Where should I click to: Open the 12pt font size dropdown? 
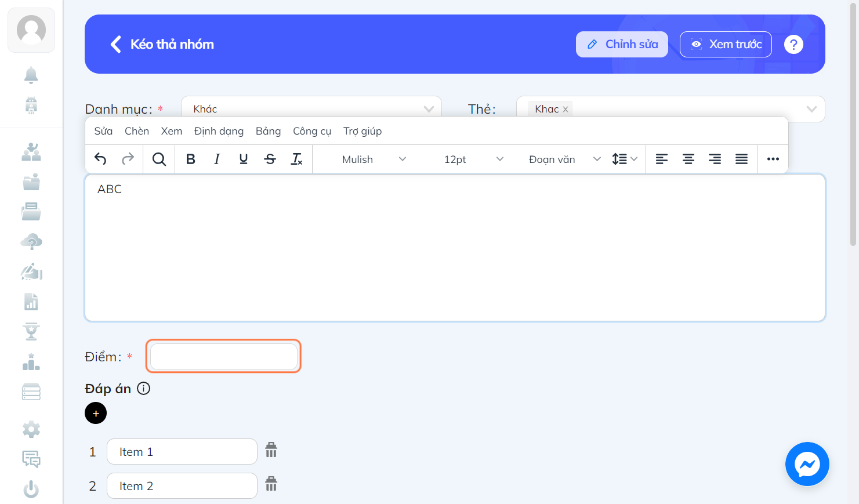coord(474,159)
